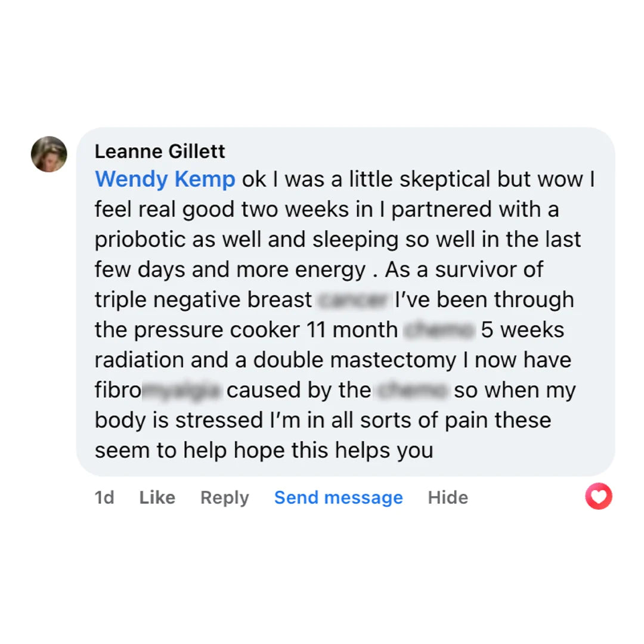Screen dimensions: 644x644
Task: Click the phrase 'double mastectomy'
Action: tap(355, 360)
